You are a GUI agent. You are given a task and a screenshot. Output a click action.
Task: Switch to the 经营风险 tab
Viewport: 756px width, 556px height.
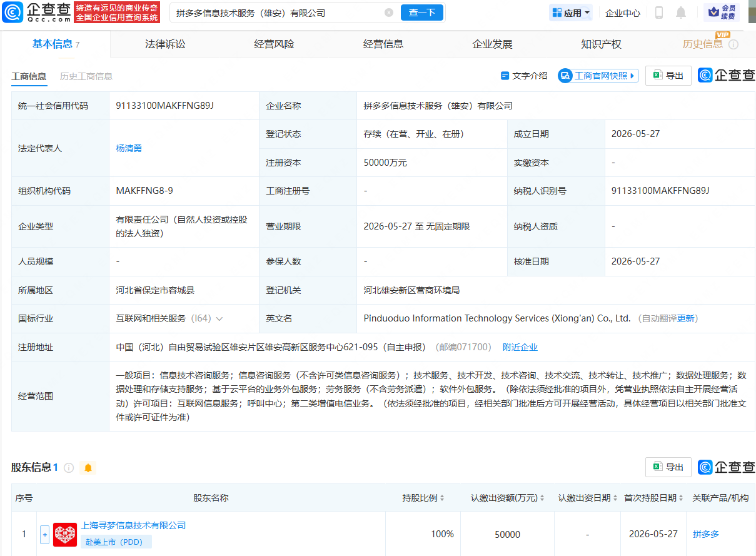pyautogui.click(x=274, y=44)
